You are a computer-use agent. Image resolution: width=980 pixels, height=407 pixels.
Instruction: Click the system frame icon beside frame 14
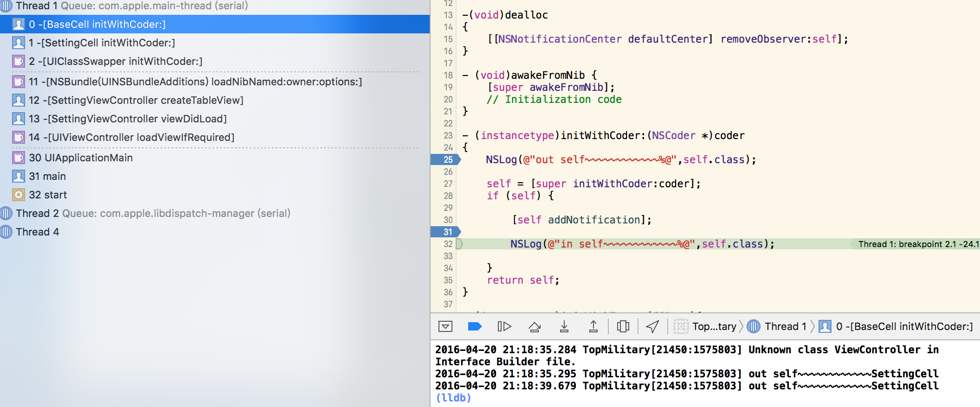tap(19, 137)
